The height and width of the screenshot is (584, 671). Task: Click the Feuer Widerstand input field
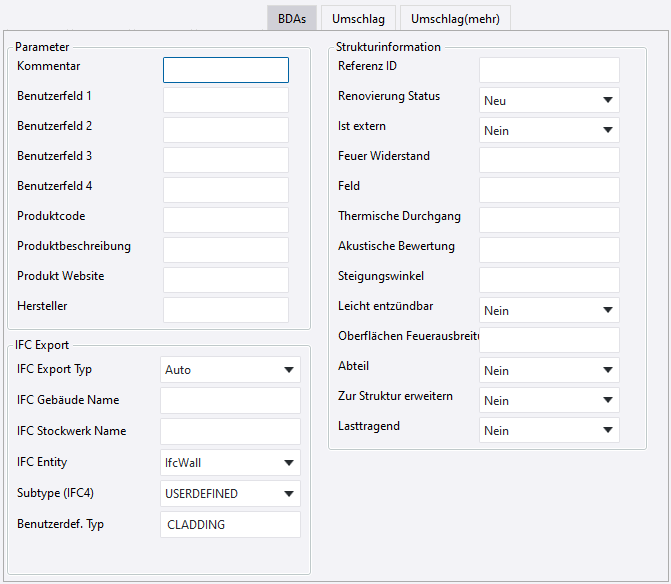pos(549,160)
